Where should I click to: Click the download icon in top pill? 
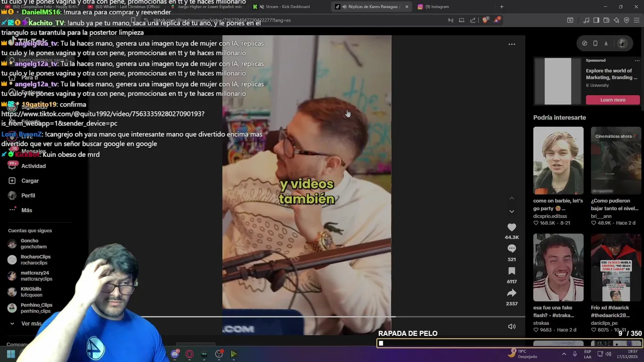click(606, 43)
